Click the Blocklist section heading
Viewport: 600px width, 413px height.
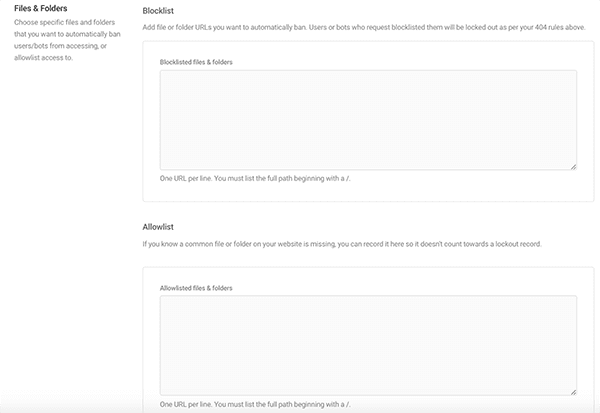[x=160, y=10]
